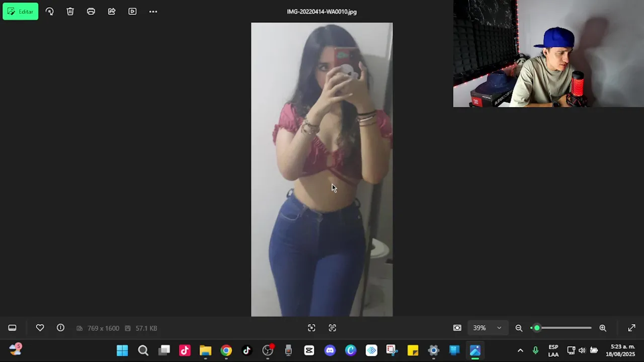Open the volume control in system tray
Screen dimensions: 644x362
(582, 350)
